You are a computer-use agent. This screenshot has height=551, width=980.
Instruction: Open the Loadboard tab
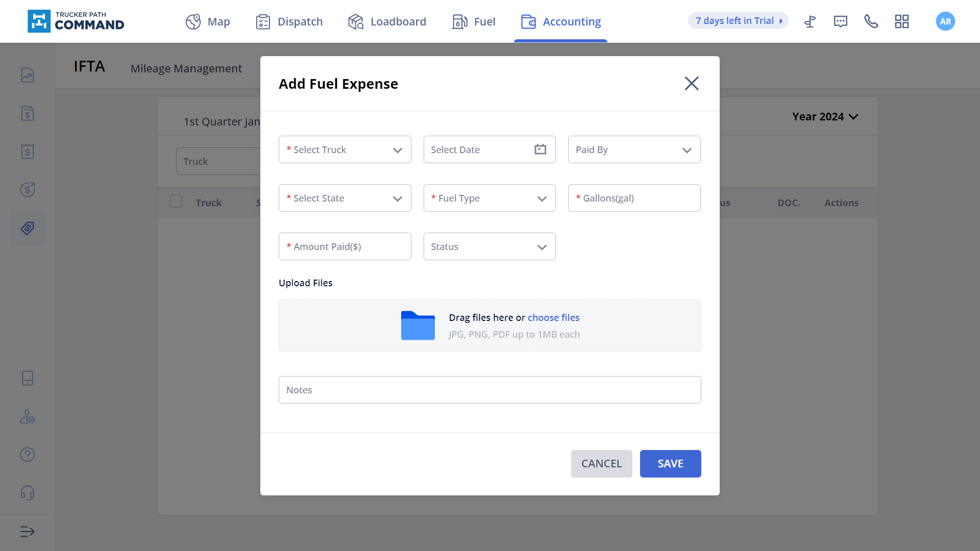pos(387,21)
